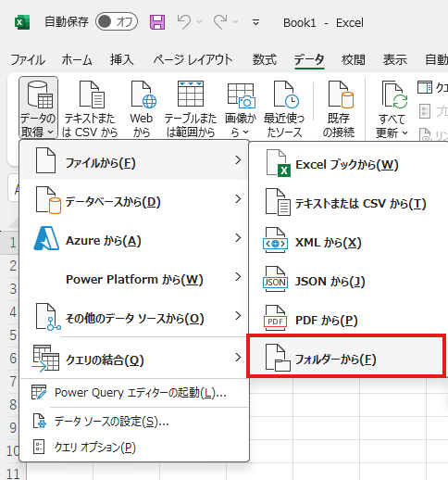
Task: Click 既存の接続 ribbon button
Action: (339, 108)
